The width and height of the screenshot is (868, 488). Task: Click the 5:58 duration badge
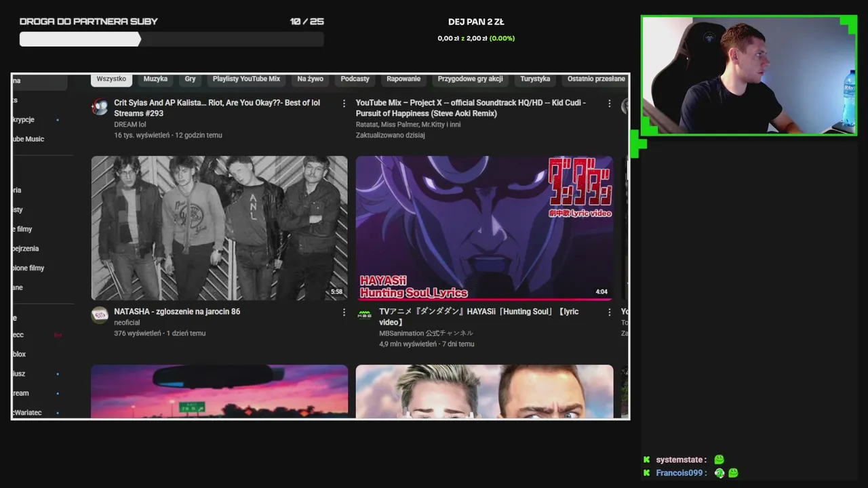tap(336, 292)
